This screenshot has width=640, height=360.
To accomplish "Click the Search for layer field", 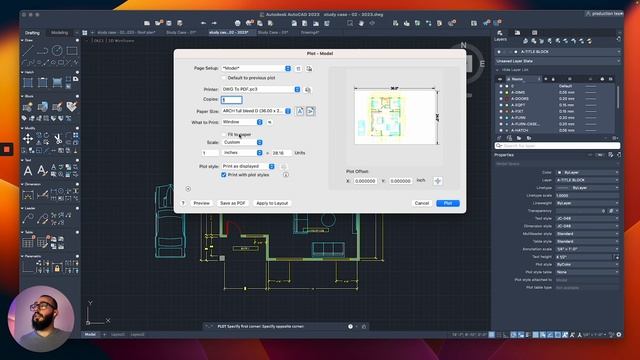I will (557, 146).
